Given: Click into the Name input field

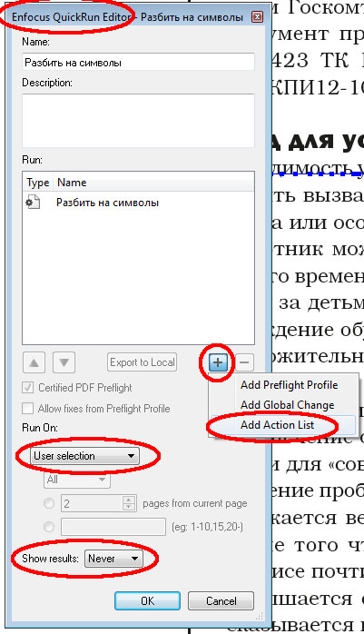Looking at the screenshot, I should pos(138,63).
